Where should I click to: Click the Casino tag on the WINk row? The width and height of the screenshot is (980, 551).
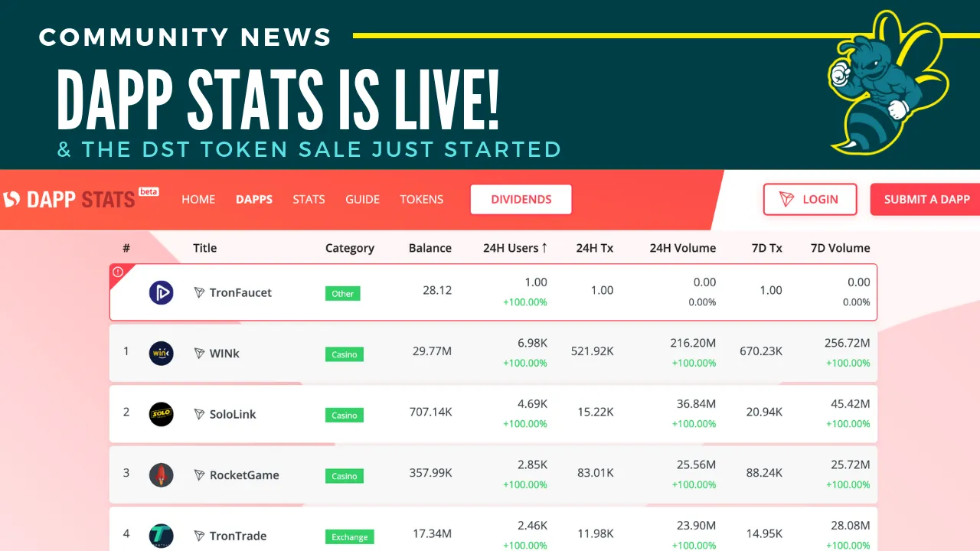tap(345, 354)
